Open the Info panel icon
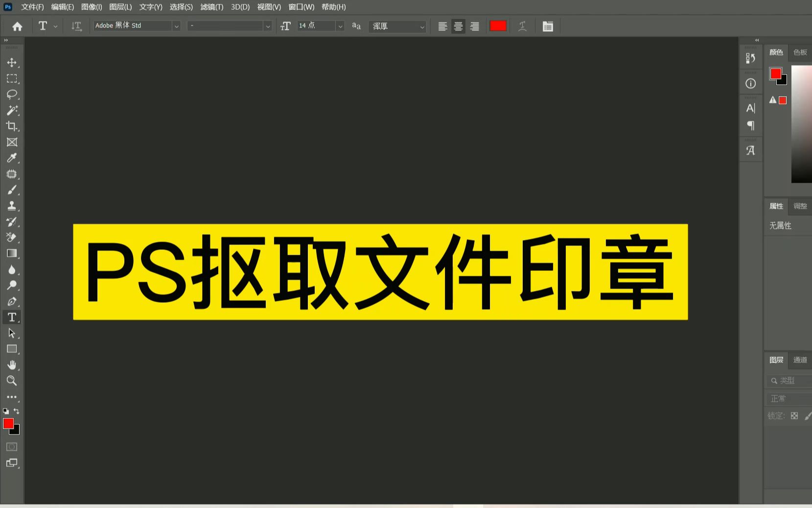The image size is (812, 508). pos(750,84)
